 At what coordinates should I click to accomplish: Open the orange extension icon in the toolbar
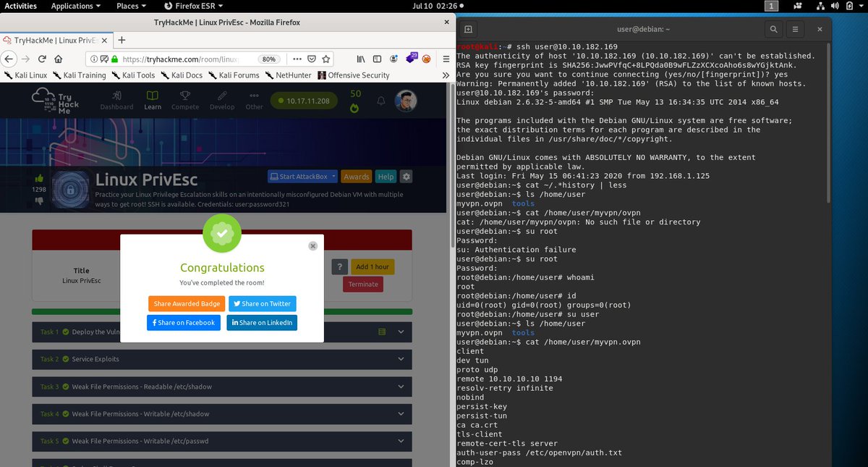427,59
